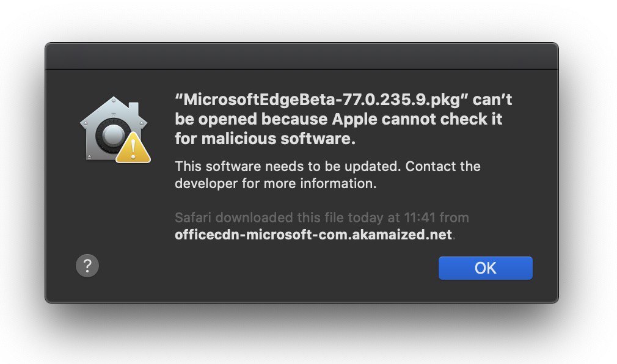The width and height of the screenshot is (617, 364).
Task: Click the "11:41" download time
Action: coord(420,217)
